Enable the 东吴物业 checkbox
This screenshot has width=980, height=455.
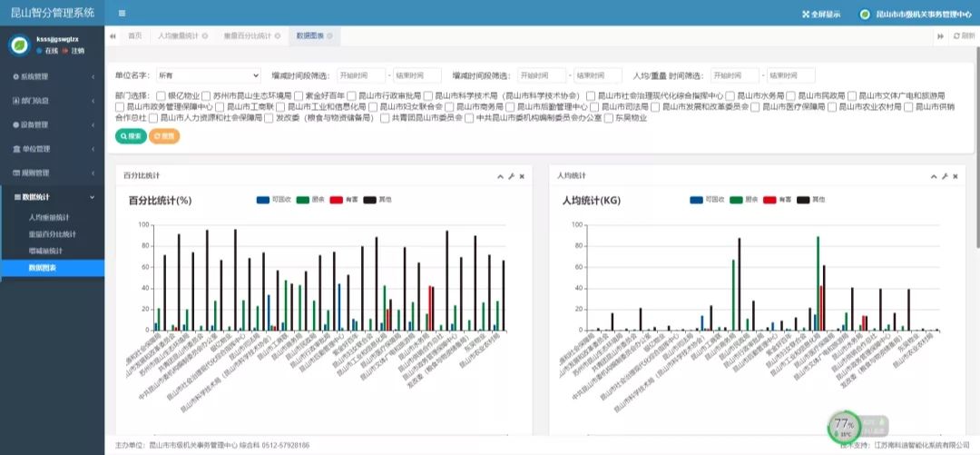point(609,118)
